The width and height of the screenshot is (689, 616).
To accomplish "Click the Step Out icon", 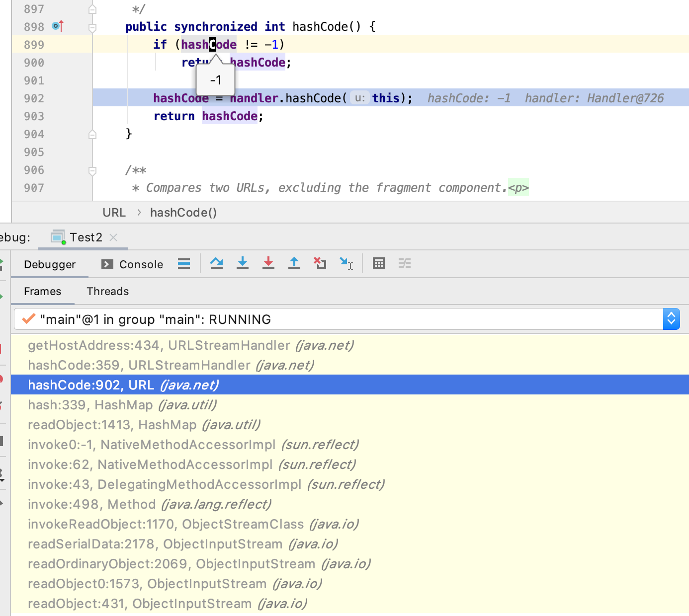I will click(294, 263).
